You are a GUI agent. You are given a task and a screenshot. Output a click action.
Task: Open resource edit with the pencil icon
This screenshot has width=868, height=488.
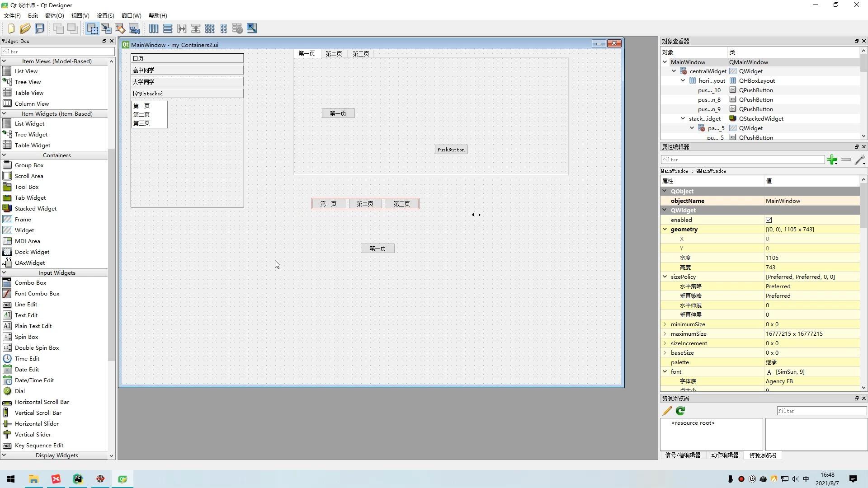pos(667,411)
